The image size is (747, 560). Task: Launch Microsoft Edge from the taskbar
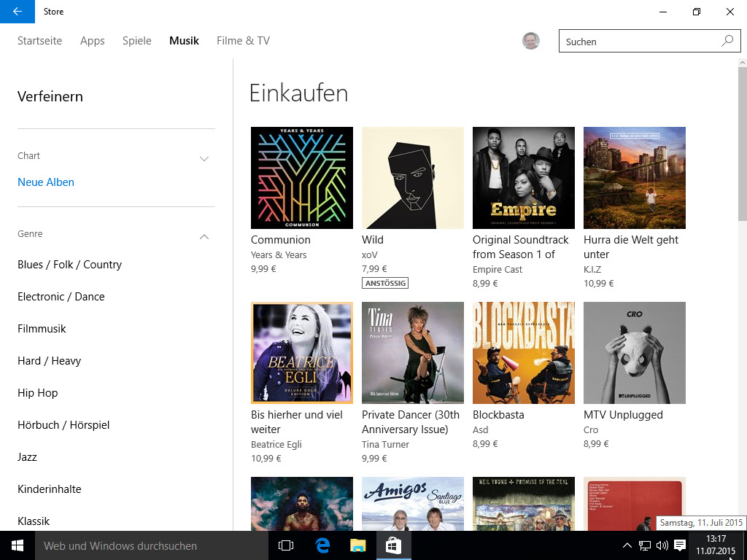point(322,545)
